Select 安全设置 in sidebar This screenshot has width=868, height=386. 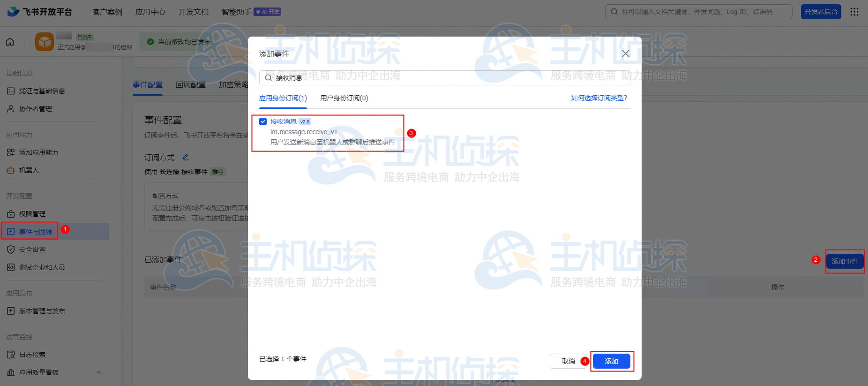(32, 250)
